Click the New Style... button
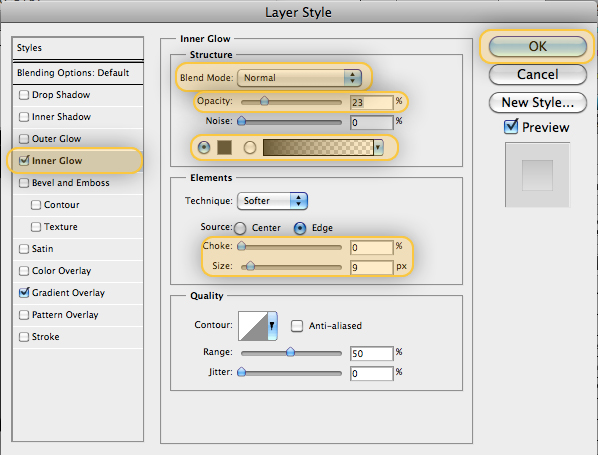 537,103
